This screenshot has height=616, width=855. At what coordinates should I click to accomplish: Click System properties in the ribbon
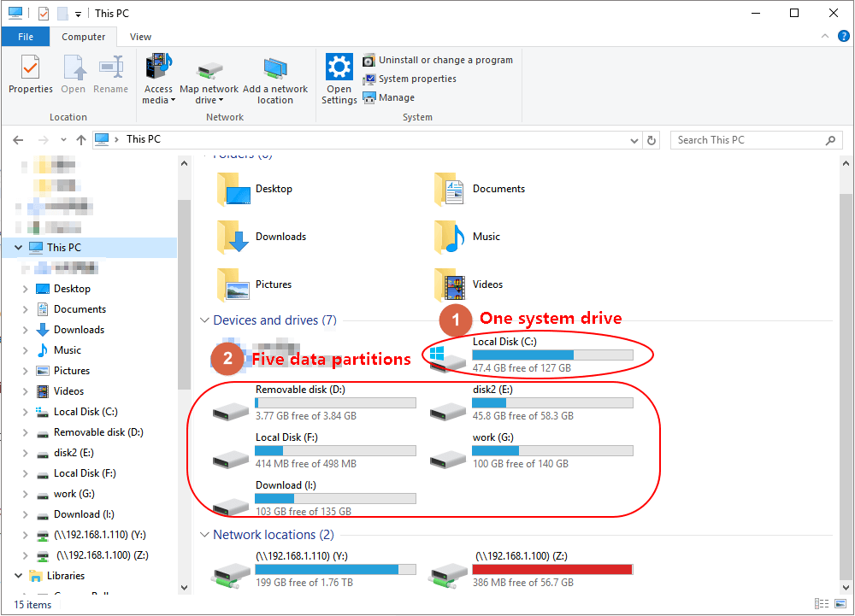coord(416,79)
